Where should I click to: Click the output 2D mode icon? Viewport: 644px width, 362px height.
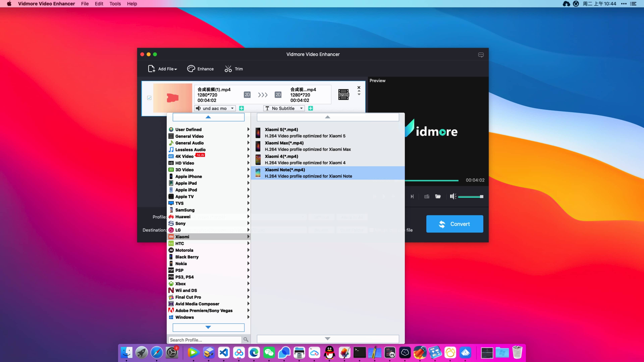[x=278, y=95]
